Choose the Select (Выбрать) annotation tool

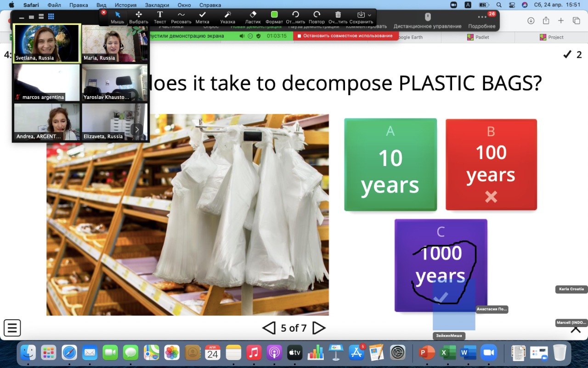click(139, 17)
